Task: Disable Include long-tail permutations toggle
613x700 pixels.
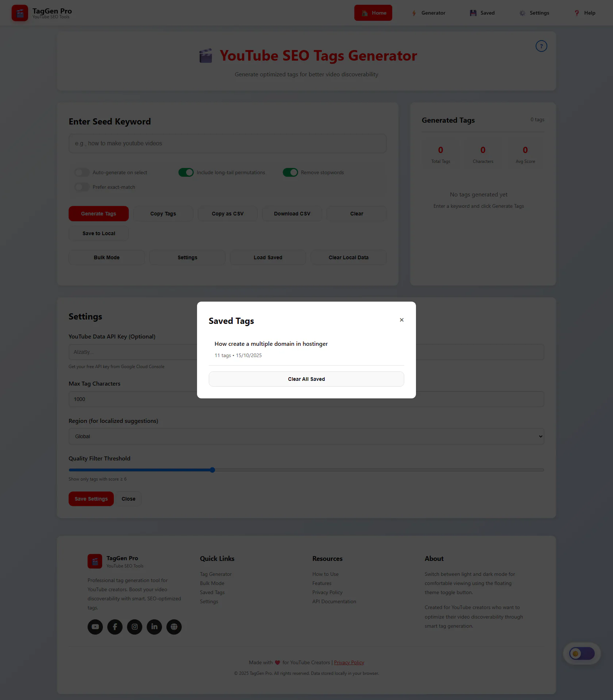Action: click(x=186, y=172)
